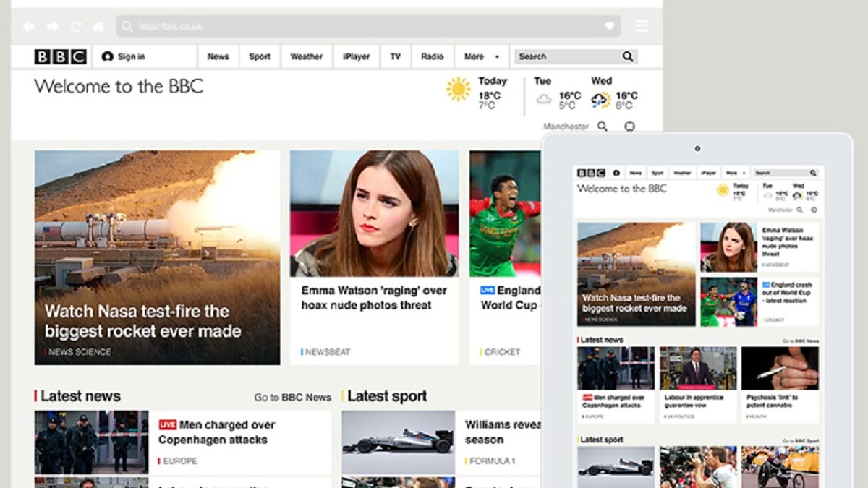This screenshot has width=868, height=488.
Task: Click the 'Latest sport' heading in browser
Action: (387, 396)
